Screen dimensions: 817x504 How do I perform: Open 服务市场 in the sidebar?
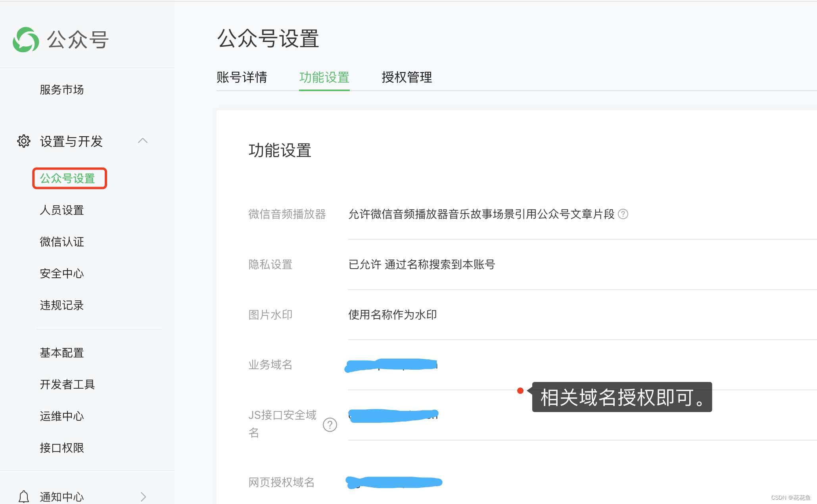[61, 90]
